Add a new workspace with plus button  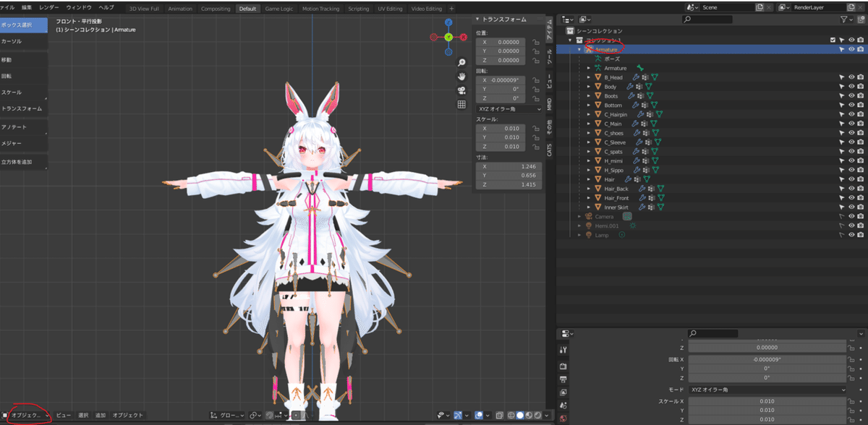(x=452, y=9)
